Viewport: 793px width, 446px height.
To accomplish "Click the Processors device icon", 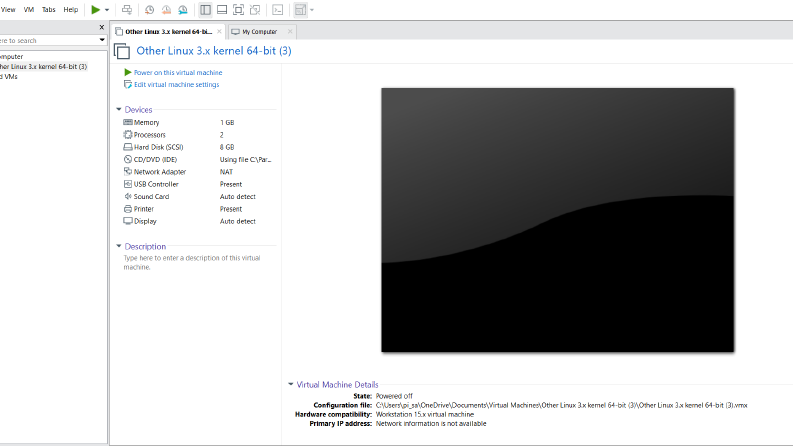I will coord(128,135).
